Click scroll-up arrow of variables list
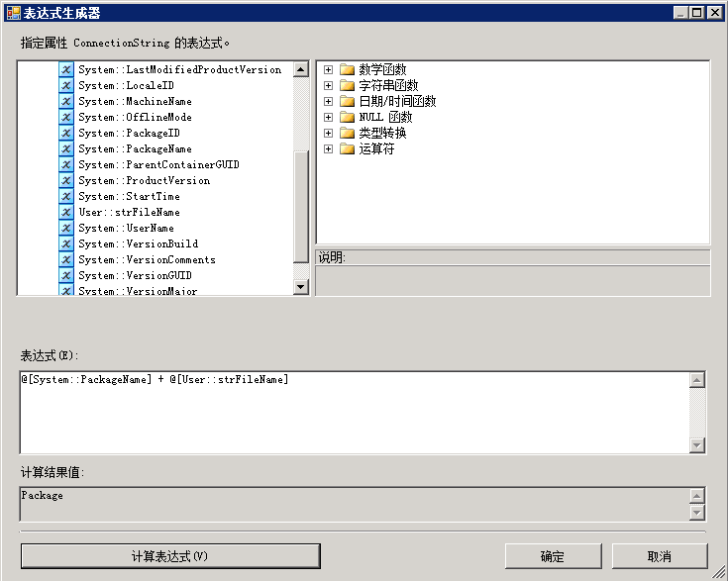Screen dimensions: 728x581 pos(301,69)
